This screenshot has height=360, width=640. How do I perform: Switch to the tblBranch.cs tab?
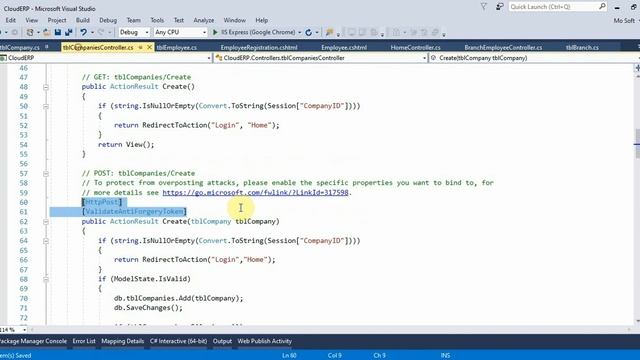point(582,47)
